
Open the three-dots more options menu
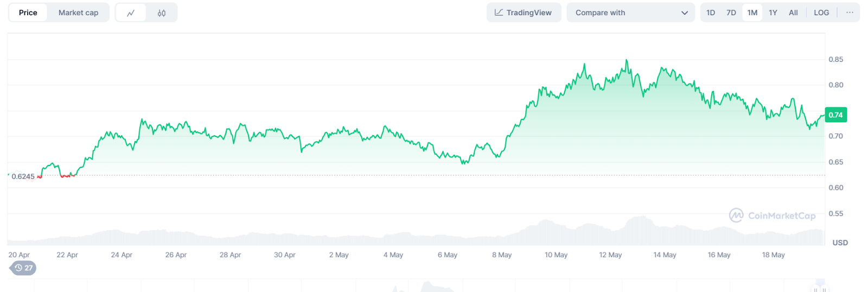click(850, 12)
